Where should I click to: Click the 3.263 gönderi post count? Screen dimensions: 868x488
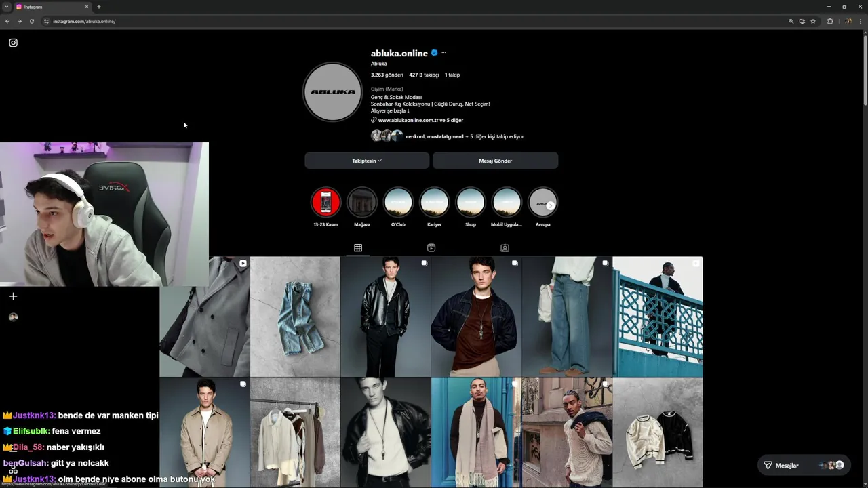[x=387, y=75]
